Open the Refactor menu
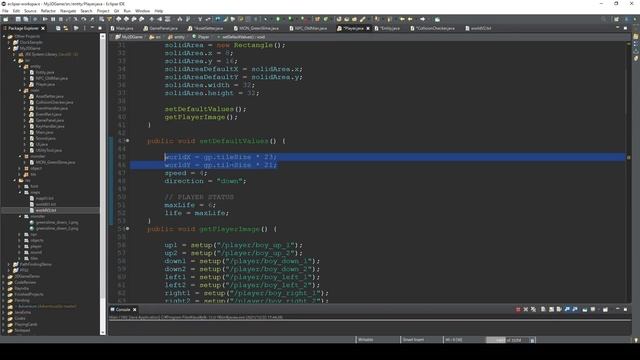The height and width of the screenshot is (360, 640). [48, 11]
